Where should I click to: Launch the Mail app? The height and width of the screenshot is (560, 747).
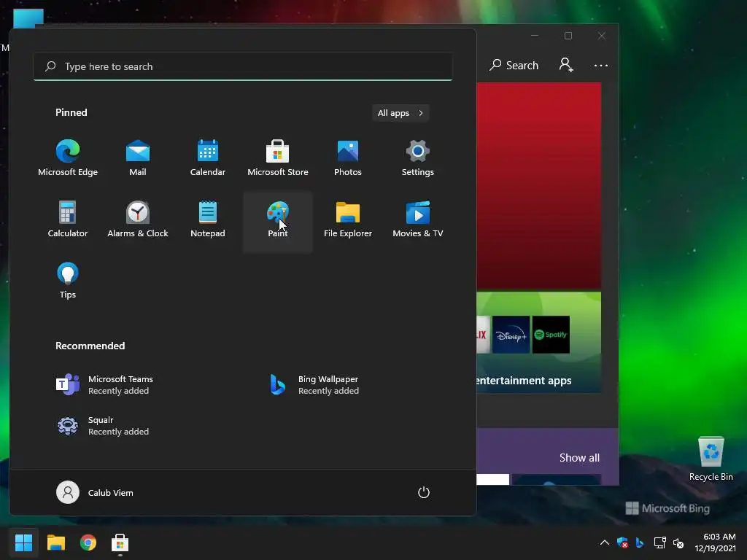138,159
